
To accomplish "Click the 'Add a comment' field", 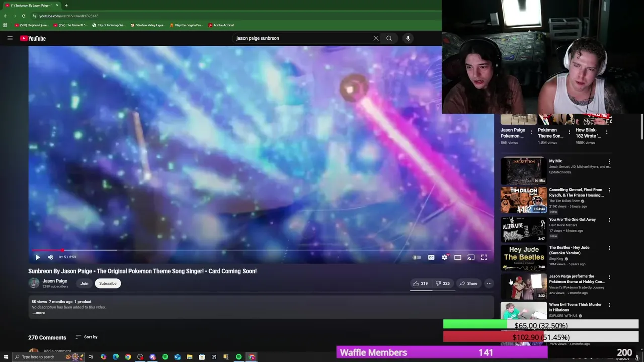I will [57, 351].
